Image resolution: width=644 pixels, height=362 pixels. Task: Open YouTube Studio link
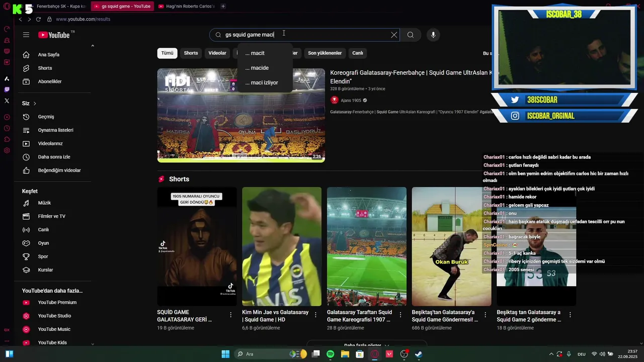(54, 316)
